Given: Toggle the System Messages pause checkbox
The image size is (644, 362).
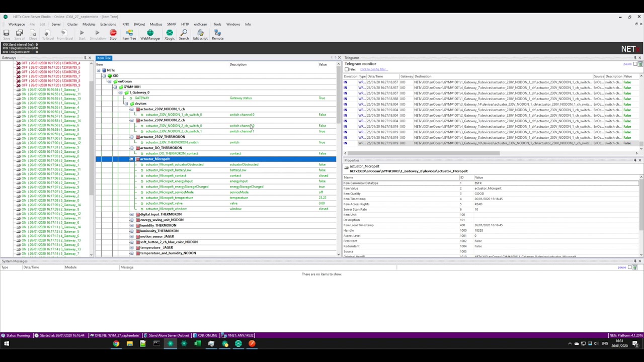Looking at the screenshot, I should click(630, 267).
